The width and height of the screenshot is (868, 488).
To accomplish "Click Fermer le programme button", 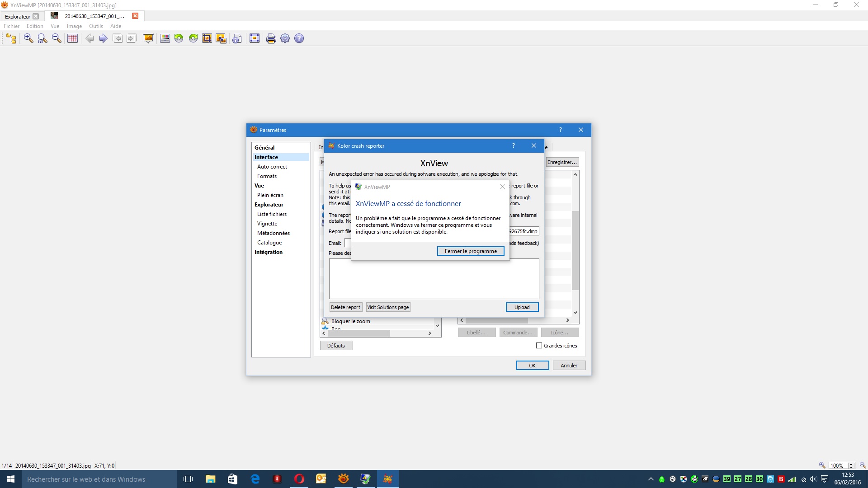I will [x=470, y=251].
